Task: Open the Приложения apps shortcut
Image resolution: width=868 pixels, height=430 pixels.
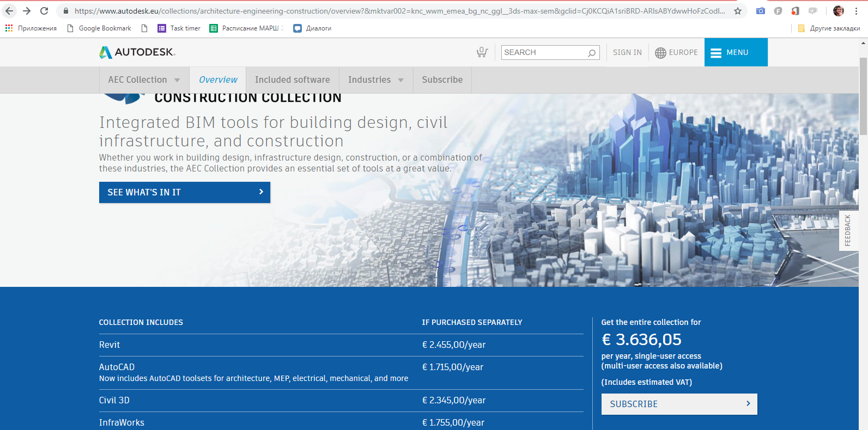Action: tap(31, 28)
